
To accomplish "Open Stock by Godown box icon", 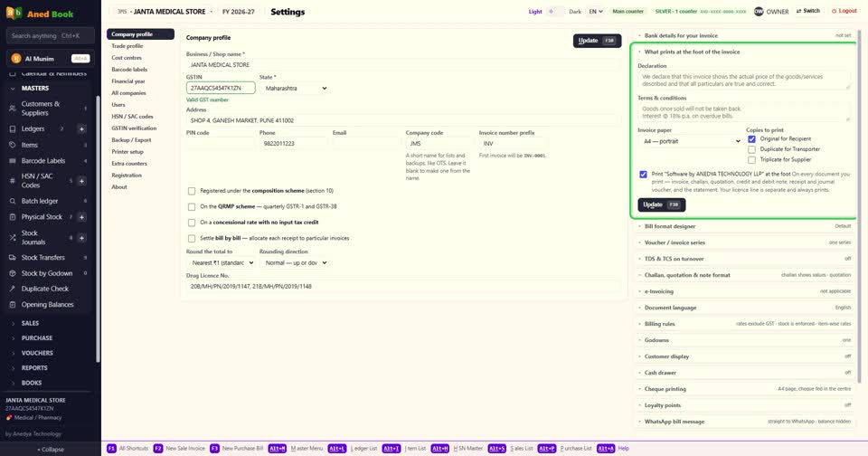I will click(12, 273).
